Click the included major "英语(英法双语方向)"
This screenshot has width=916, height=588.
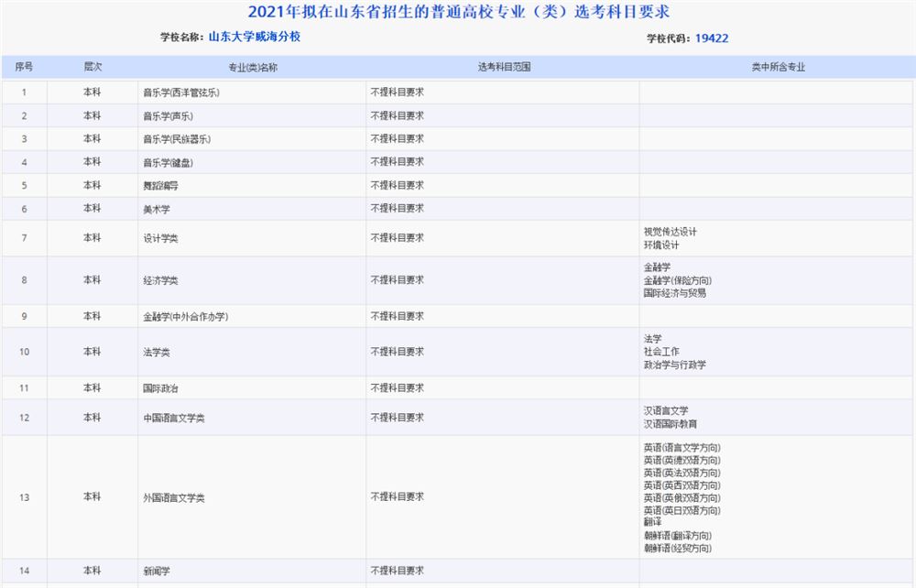[x=682, y=473]
